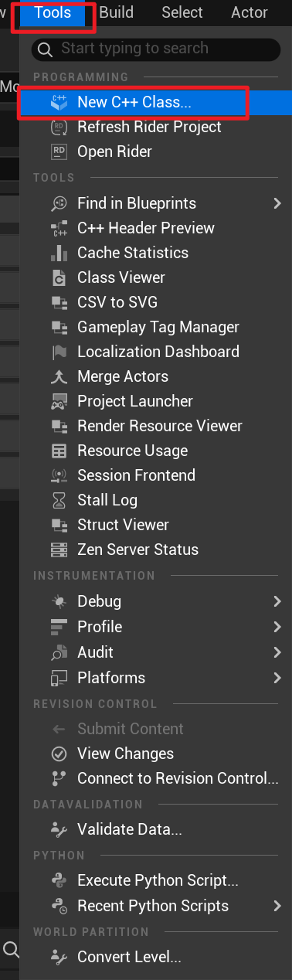Click the Merge Actors icon
The height and width of the screenshot is (980, 292).
click(59, 376)
